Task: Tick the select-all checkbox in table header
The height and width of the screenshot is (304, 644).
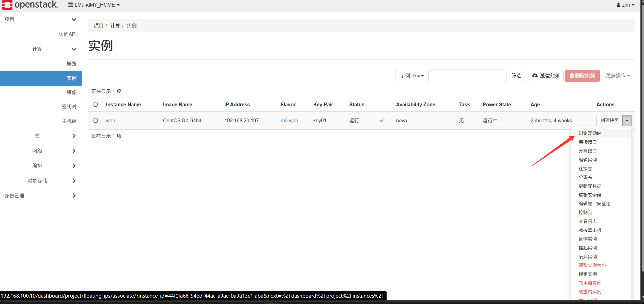Action: coord(96,105)
